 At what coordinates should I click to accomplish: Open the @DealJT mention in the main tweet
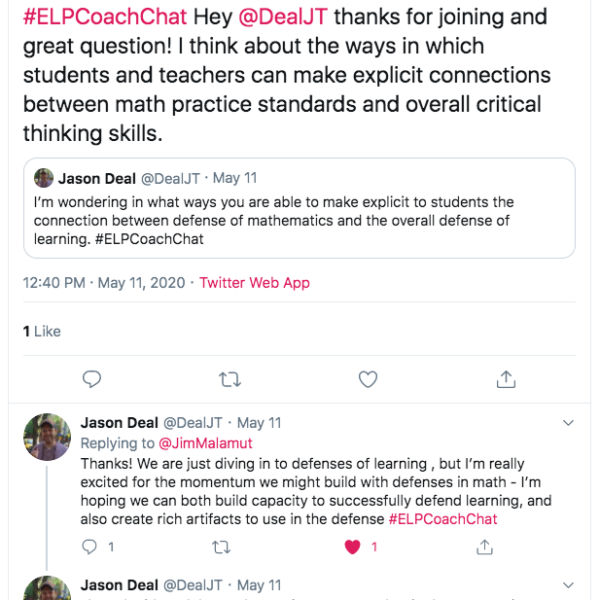[x=283, y=17]
